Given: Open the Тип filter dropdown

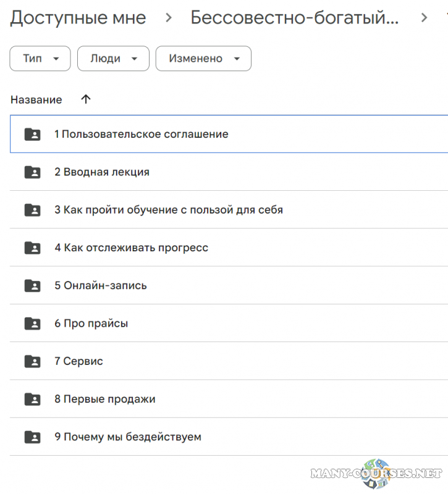Looking at the screenshot, I should (x=40, y=59).
